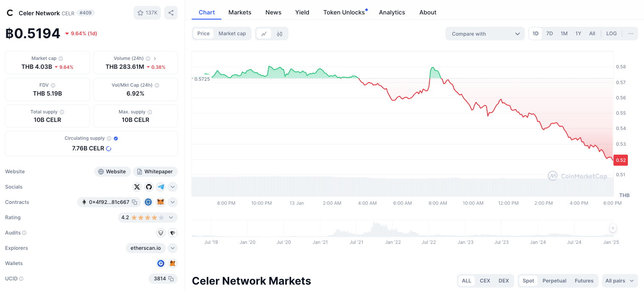Open the GitHub social icon

149,187
